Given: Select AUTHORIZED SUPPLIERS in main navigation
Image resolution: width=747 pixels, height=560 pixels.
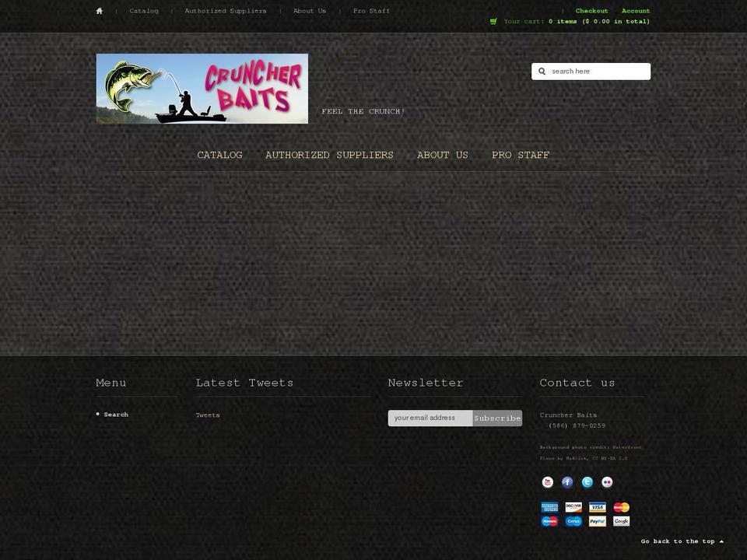Looking at the screenshot, I should [330, 156].
